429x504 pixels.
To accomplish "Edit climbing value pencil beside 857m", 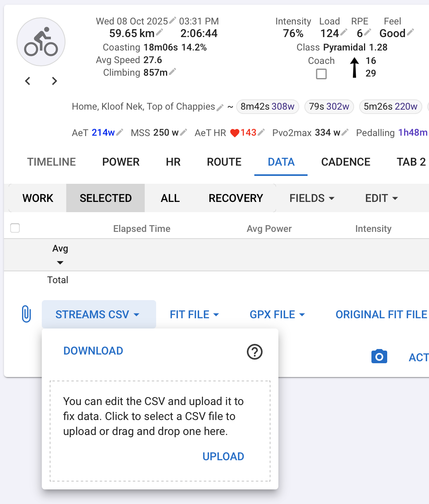I will tap(173, 71).
